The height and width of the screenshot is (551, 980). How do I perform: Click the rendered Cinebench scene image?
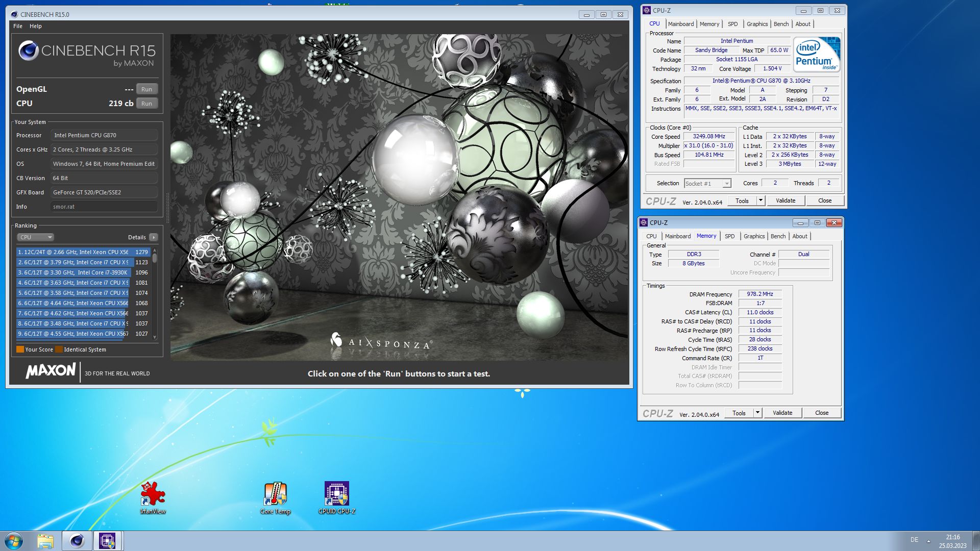click(x=399, y=197)
